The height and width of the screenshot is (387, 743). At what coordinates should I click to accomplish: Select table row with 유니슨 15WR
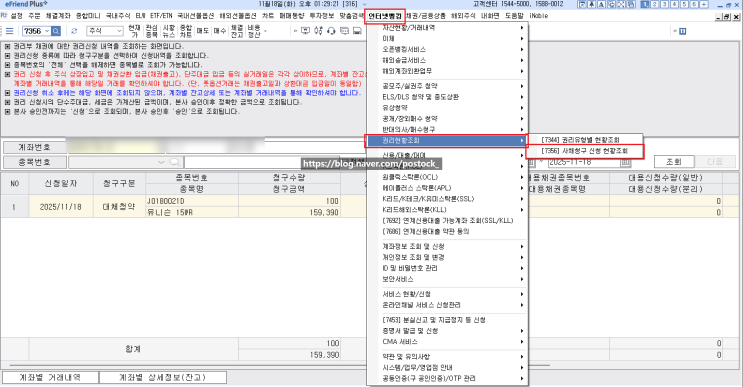(370, 207)
